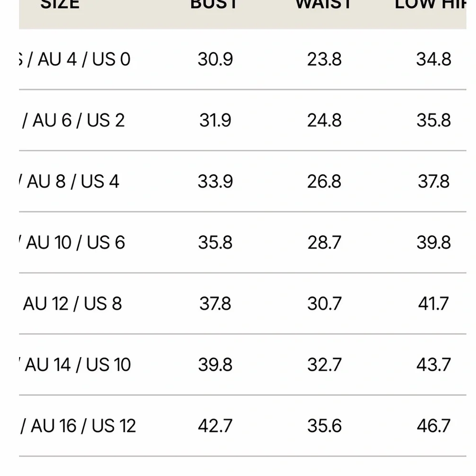Click the SIZE column header
476x476 pixels.
click(60, 4)
